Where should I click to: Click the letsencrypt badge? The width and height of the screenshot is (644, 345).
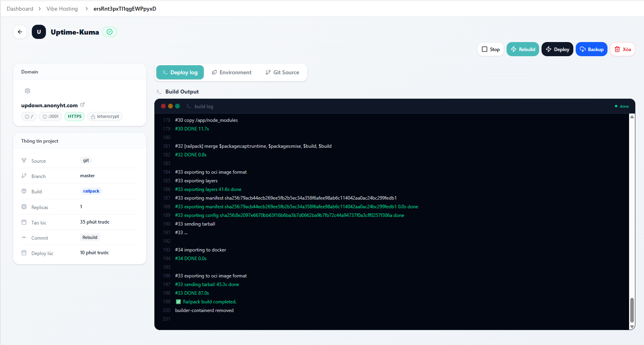pos(105,116)
